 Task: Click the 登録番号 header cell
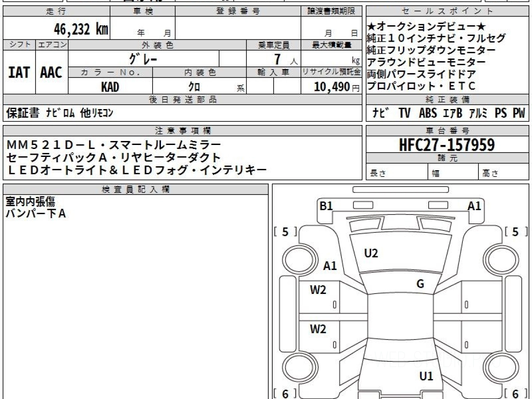pos(238,12)
